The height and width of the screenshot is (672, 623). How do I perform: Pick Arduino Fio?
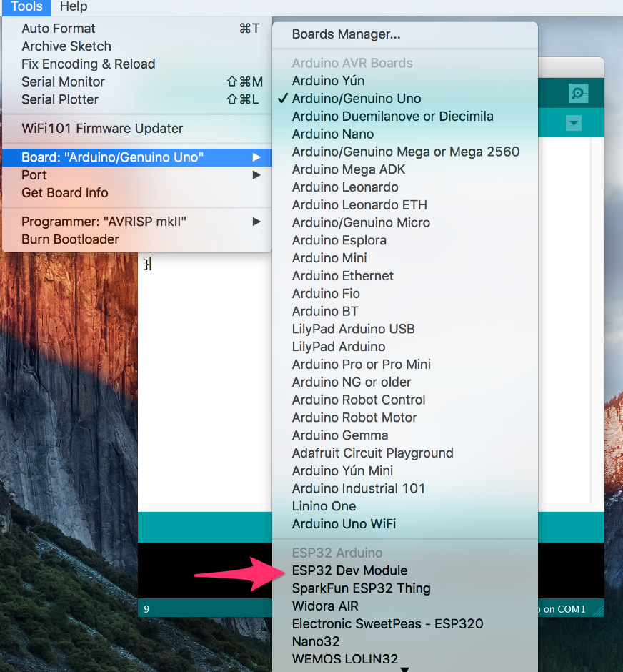click(x=405, y=293)
